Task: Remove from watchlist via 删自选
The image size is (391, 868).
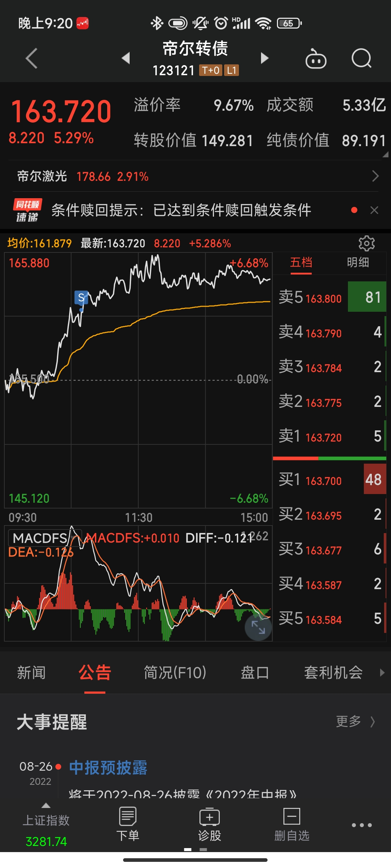Action: (292, 824)
